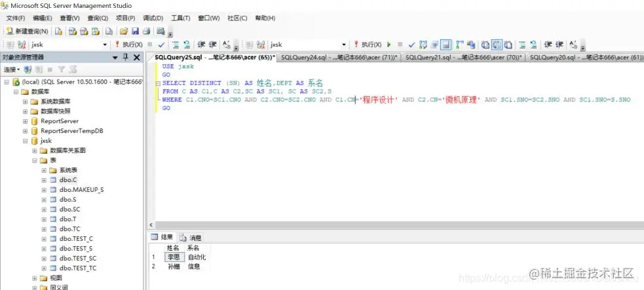
Task: Refresh the Object Explorer tree
Action: point(73,69)
